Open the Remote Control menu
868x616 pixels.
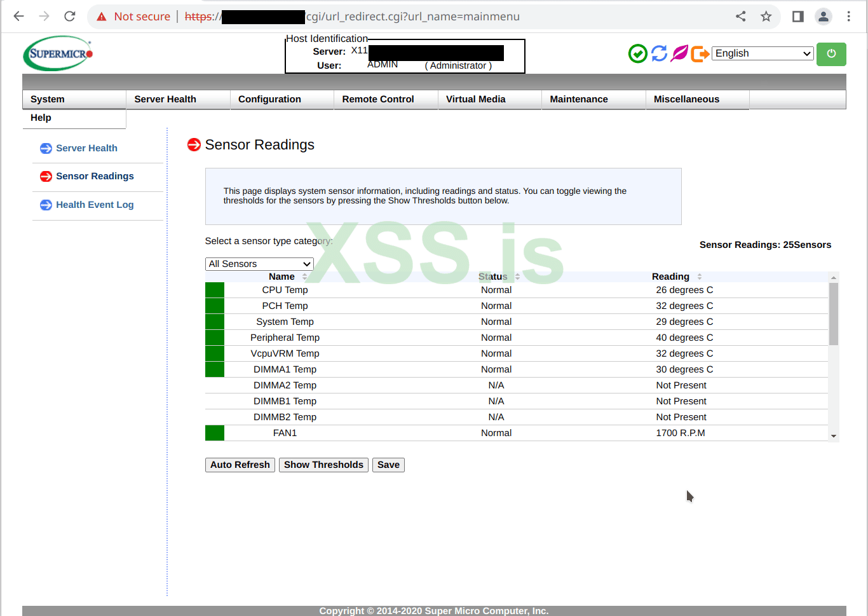378,99
